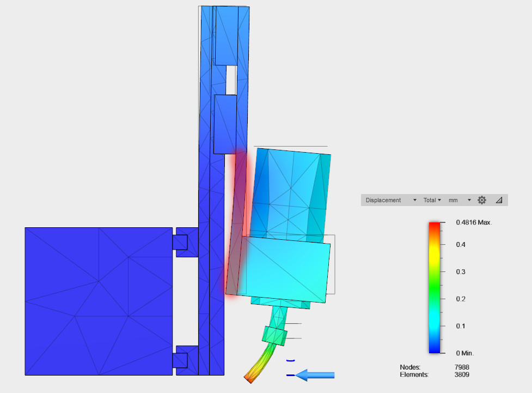Expand the Total component dropdown

click(432, 200)
